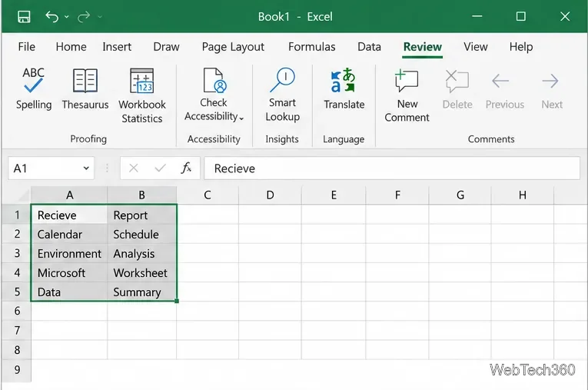Expand the Check Accessibility dropdown arrow
Viewport: 588px width, 390px height.
pyautogui.click(x=241, y=118)
